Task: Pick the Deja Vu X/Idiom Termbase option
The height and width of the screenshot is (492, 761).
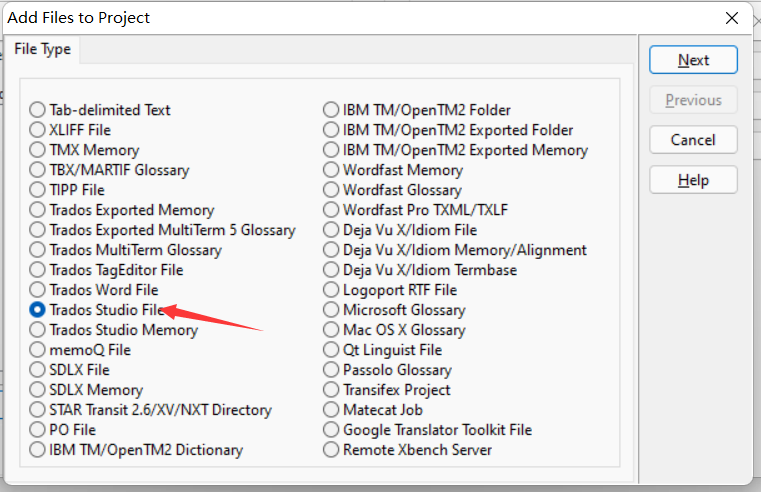Action: pos(331,270)
